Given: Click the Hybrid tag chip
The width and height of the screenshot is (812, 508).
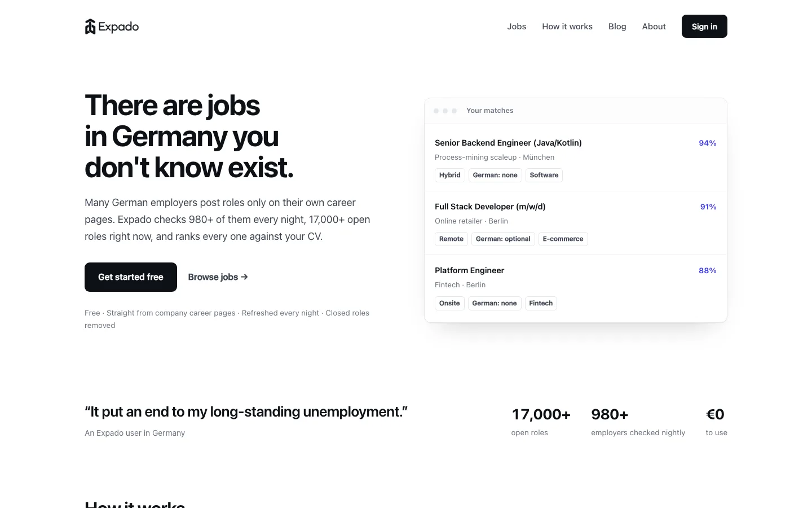Looking at the screenshot, I should point(450,175).
